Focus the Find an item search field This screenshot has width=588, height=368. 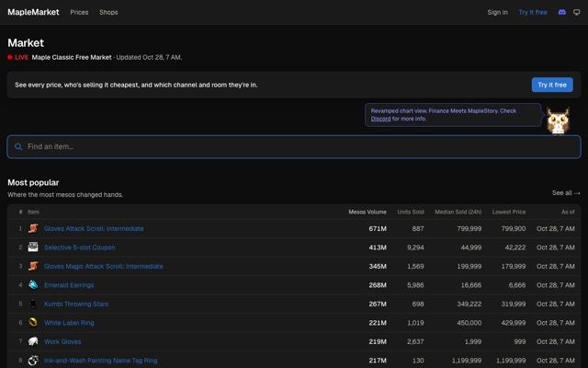[294, 147]
